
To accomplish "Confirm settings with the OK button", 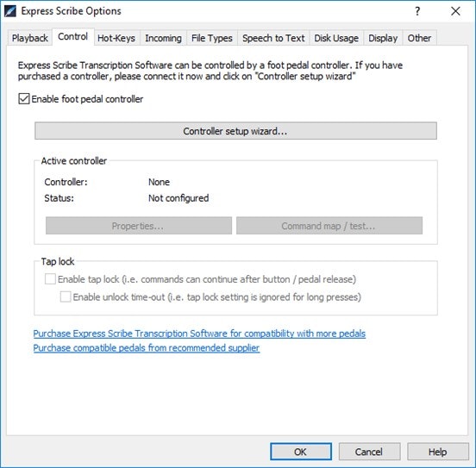I will point(301,452).
